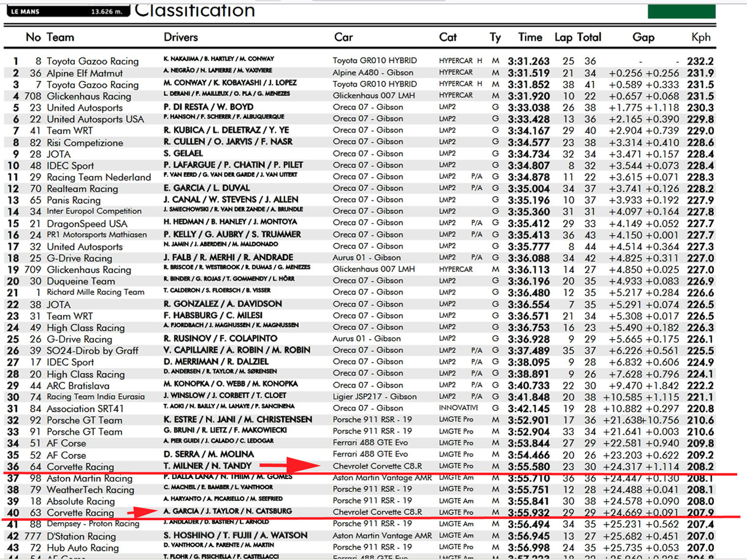Viewport: 747px width, 560px height.
Task: Click the Risi Competizione team entry
Action: (x=85, y=142)
